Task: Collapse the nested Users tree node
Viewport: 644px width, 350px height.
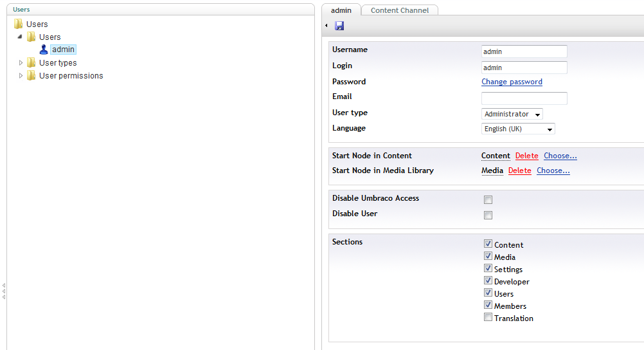Action: pyautogui.click(x=20, y=37)
